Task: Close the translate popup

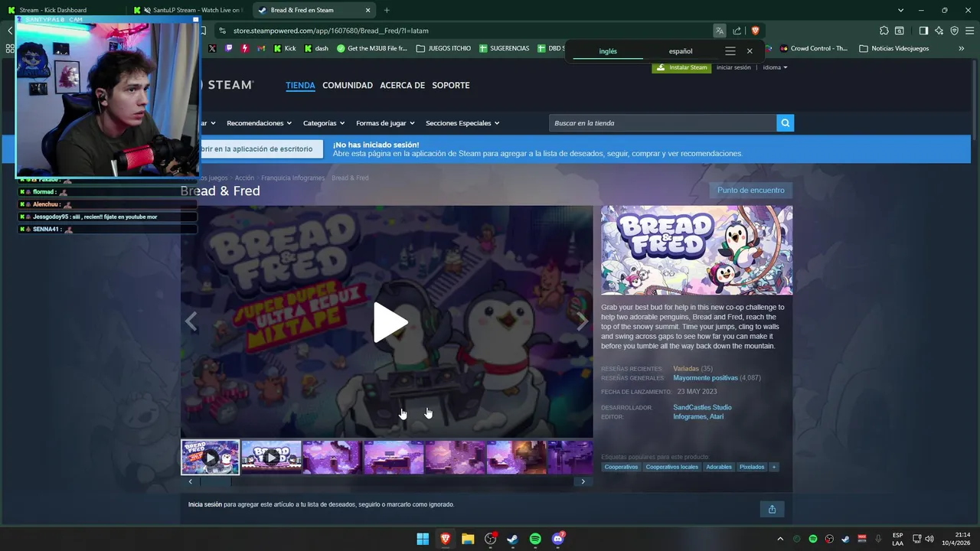Action: (750, 51)
